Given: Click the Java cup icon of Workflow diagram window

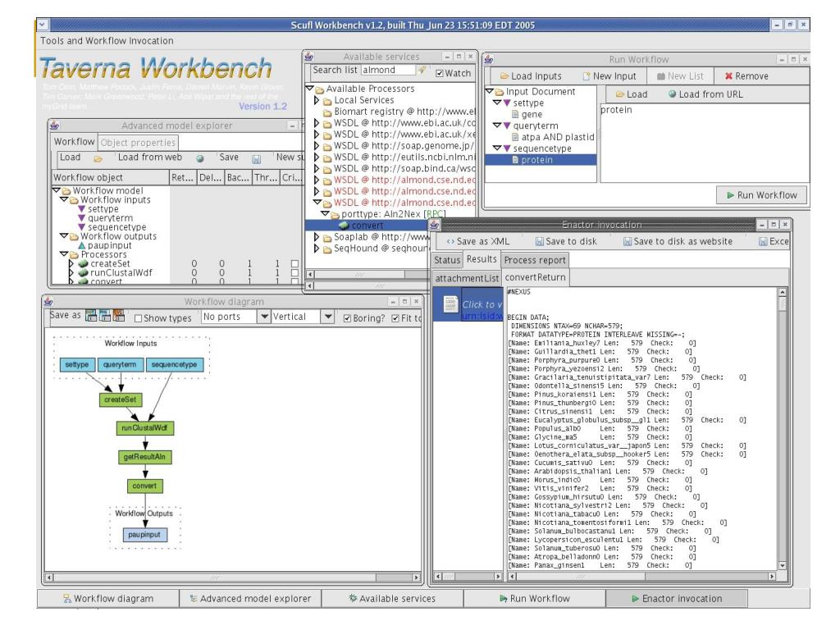Looking at the screenshot, I should (48, 302).
